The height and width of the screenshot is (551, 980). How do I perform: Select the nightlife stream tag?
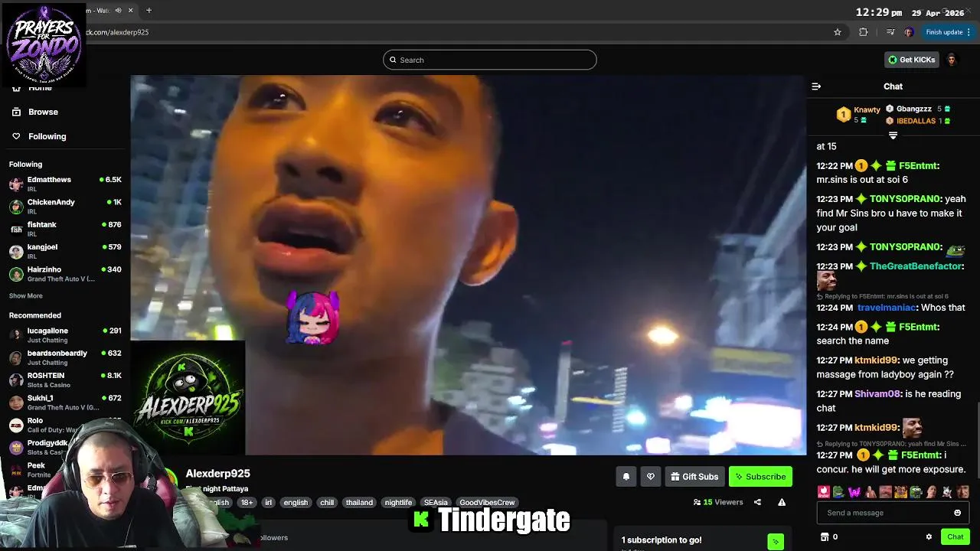tap(398, 503)
